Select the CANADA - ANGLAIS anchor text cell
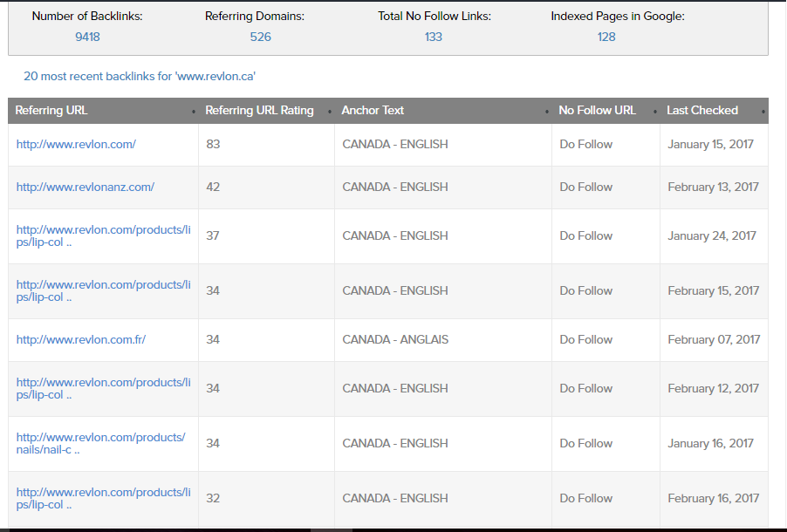The image size is (787, 532). [x=395, y=339]
